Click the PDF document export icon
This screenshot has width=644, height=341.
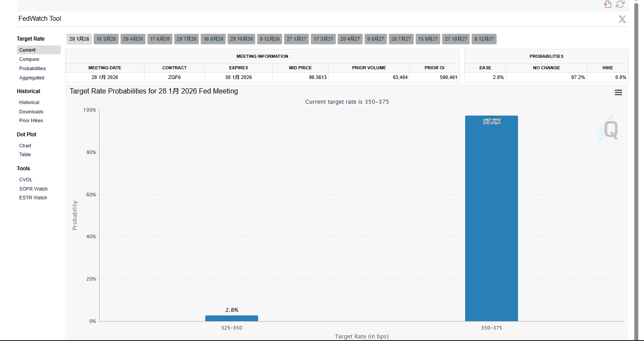pyautogui.click(x=608, y=4)
